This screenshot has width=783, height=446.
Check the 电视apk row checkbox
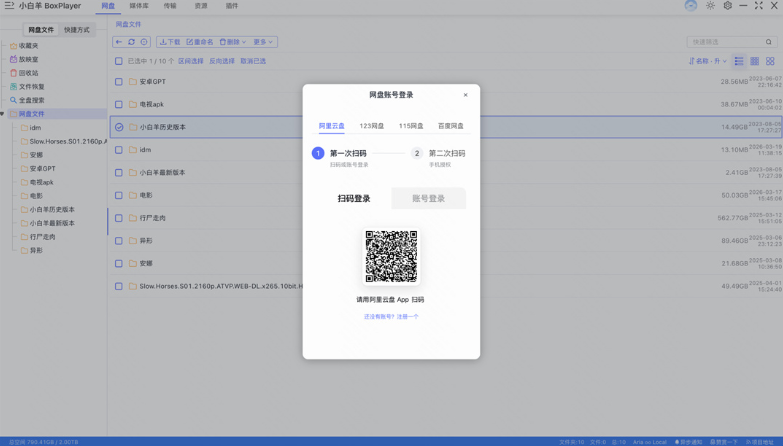pos(118,104)
